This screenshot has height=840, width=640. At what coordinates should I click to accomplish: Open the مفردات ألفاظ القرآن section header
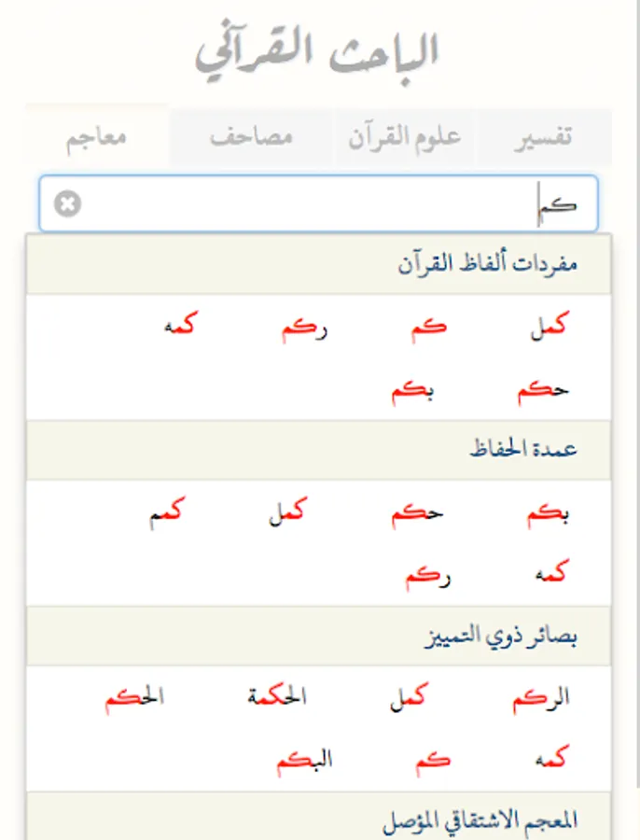tap(487, 264)
